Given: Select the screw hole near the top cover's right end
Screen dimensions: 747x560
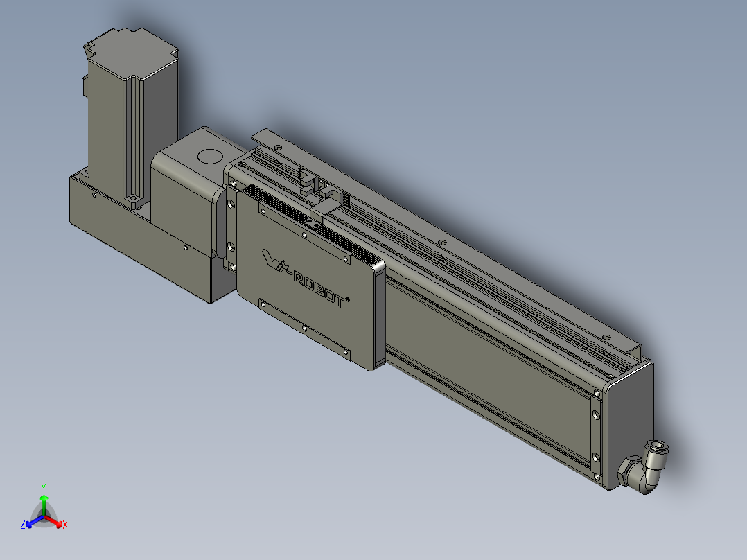Looking at the screenshot, I should coord(606,337).
